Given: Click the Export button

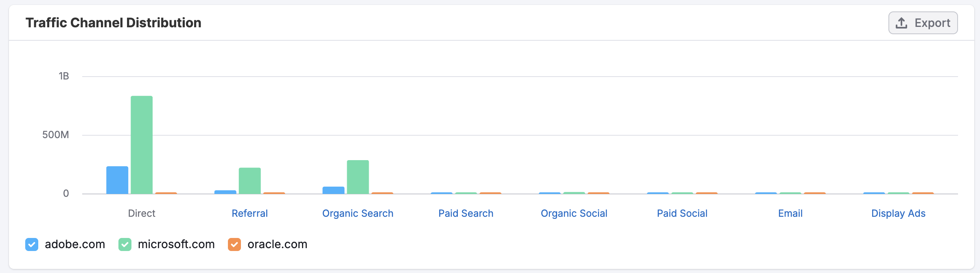Looking at the screenshot, I should coord(923,23).
